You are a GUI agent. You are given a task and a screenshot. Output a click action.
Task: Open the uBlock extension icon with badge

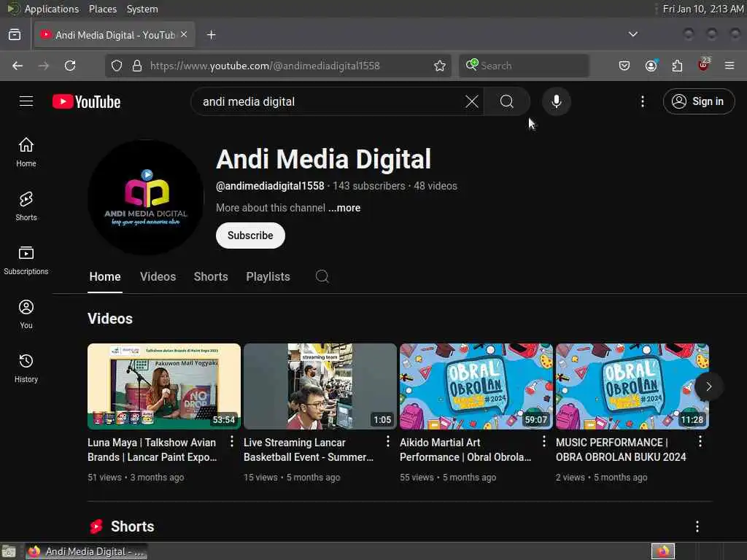coord(703,65)
